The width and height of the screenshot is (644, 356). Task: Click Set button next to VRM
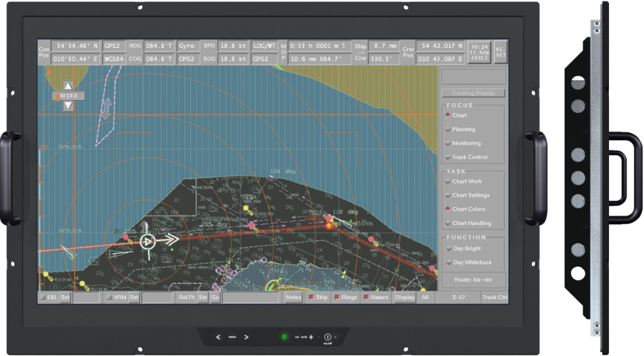click(x=134, y=297)
